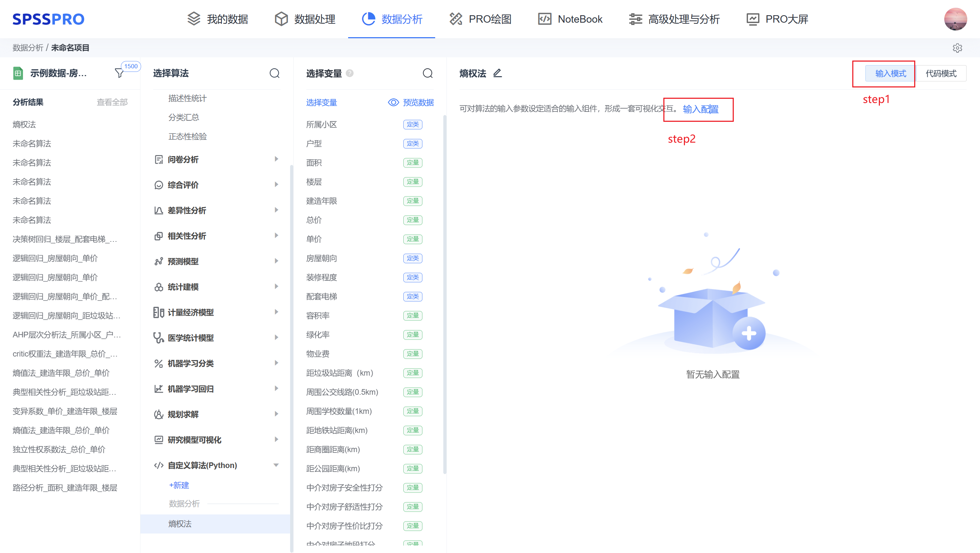This screenshot has height=553, width=980.
Task: Open project settings gear icon
Action: (x=957, y=48)
